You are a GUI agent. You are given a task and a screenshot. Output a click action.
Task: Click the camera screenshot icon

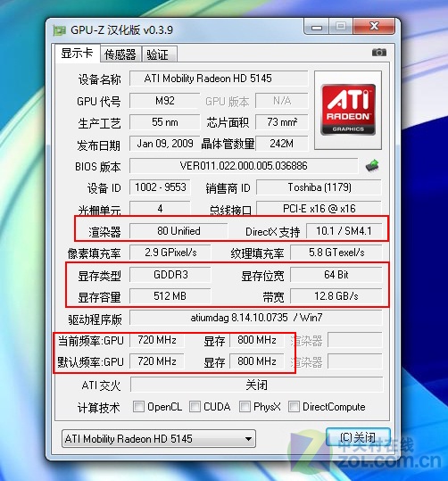pos(379,53)
